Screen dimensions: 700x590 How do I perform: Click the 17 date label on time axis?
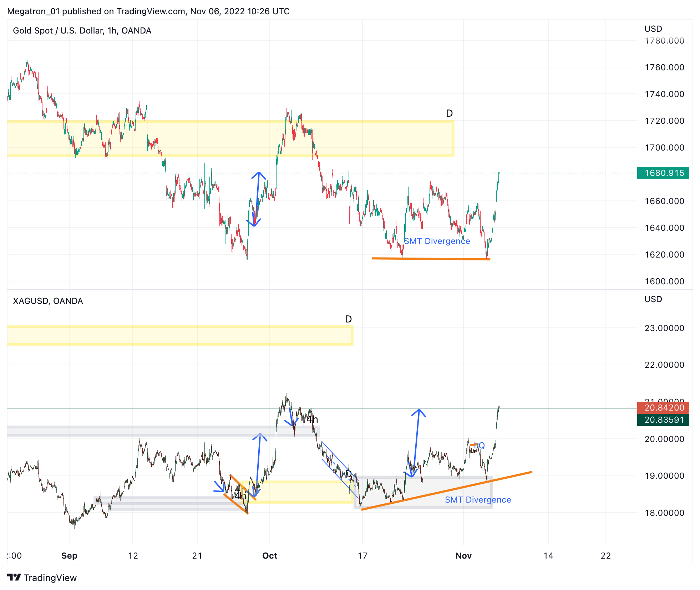362,555
